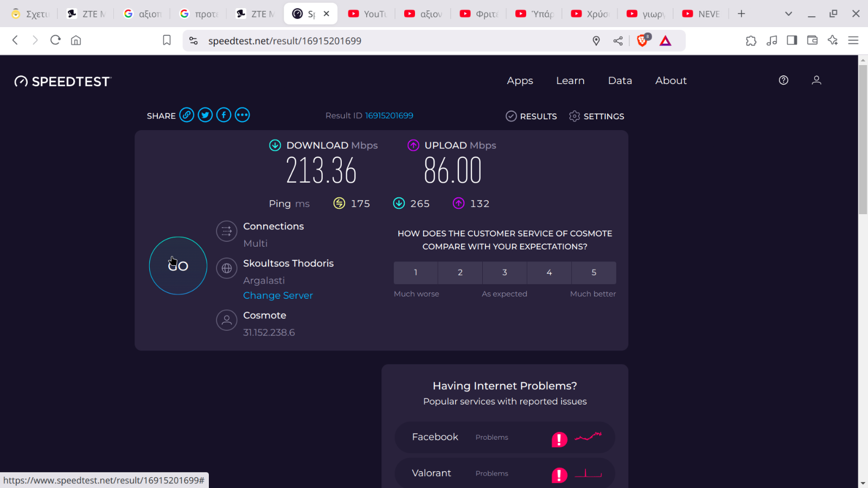Click the download speed 213.36 value
The image size is (868, 488).
click(x=321, y=170)
